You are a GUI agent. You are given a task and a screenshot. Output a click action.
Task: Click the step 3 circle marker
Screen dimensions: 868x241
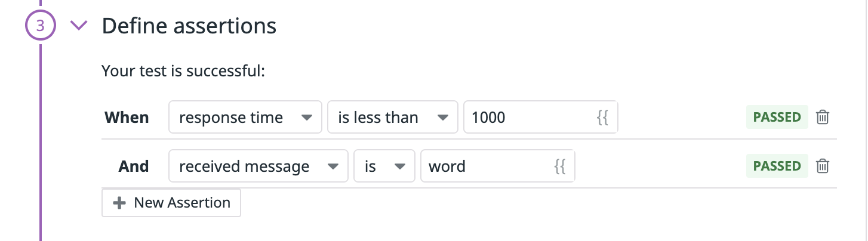coord(40,27)
